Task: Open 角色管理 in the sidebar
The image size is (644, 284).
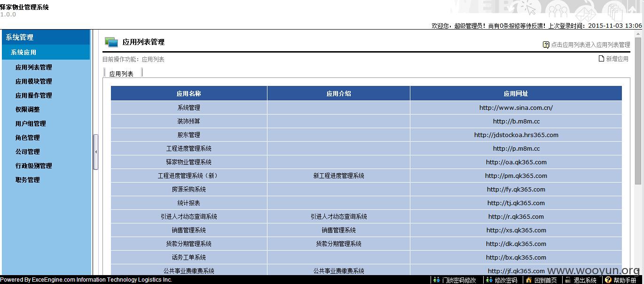Action: 28,138
